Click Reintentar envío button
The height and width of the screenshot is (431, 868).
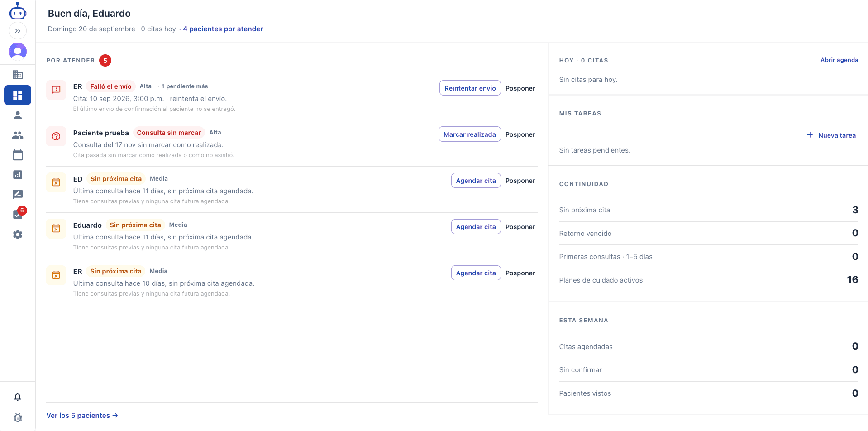coord(470,88)
